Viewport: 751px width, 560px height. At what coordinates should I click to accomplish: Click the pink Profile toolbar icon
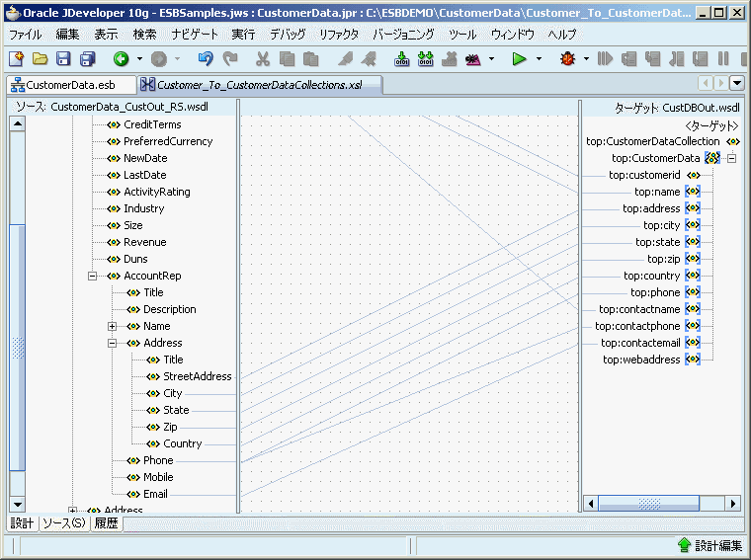472,59
